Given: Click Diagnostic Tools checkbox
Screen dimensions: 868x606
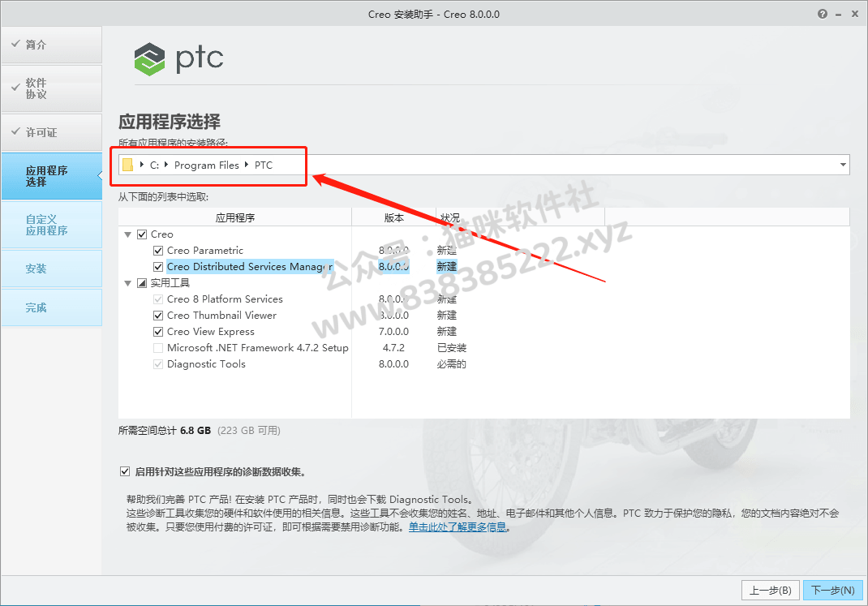Looking at the screenshot, I should (158, 364).
